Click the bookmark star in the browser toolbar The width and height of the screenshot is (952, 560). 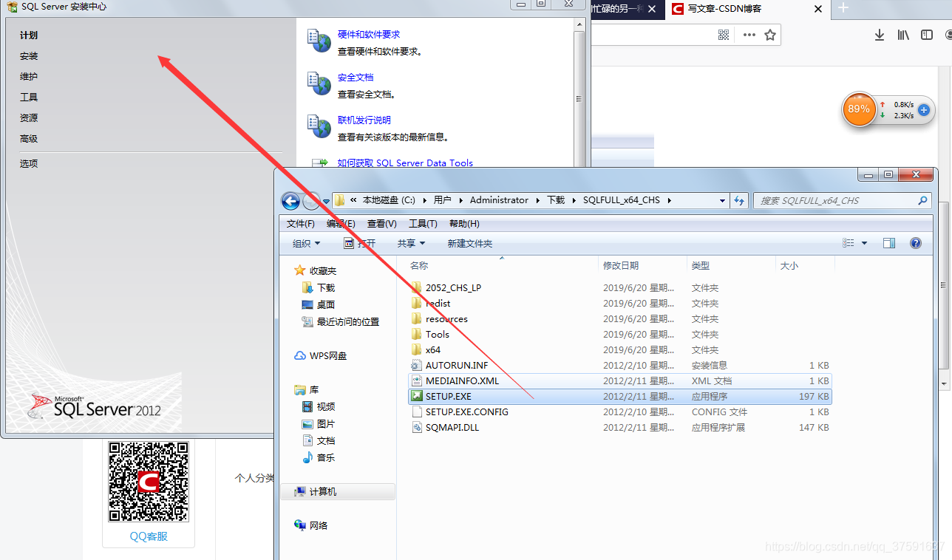pos(769,35)
